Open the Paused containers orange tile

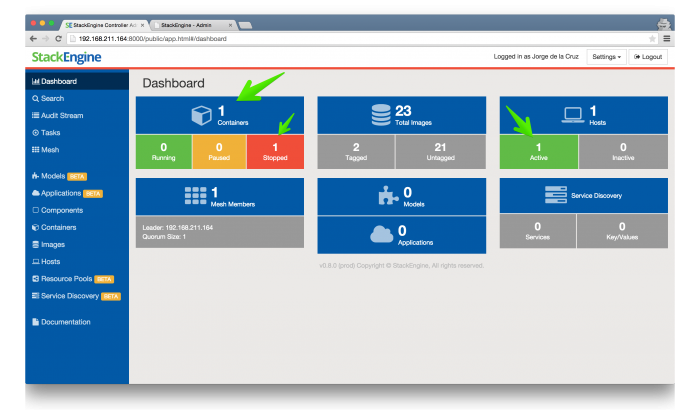(219, 152)
